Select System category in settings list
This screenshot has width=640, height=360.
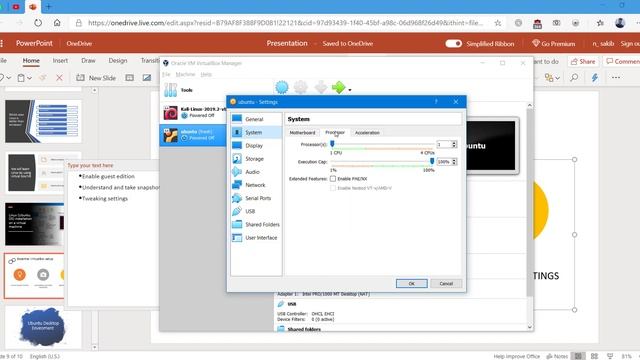(x=256, y=132)
